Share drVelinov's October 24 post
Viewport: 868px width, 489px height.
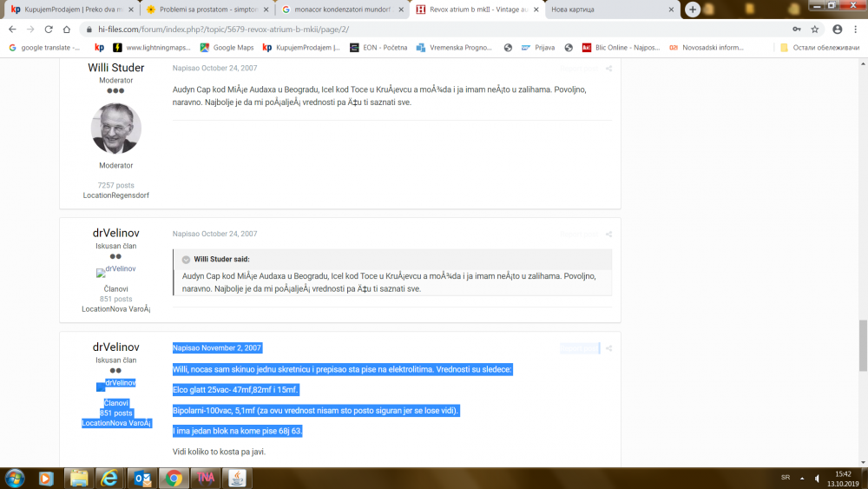coord(609,235)
